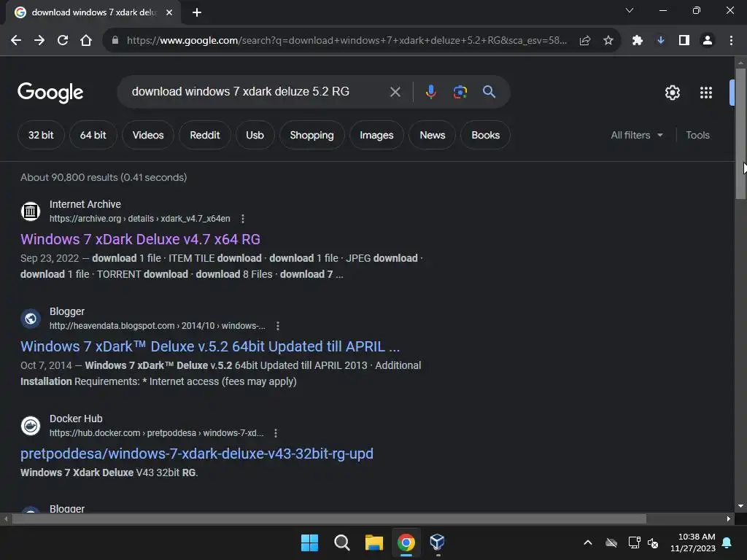
Task: Open the taskbar clock and date
Action: [693, 542]
